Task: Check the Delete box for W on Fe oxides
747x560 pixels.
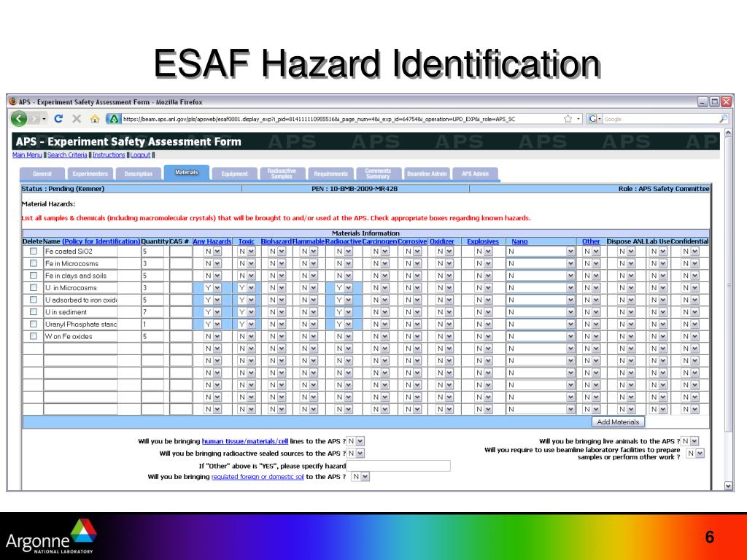Action: pyautogui.click(x=34, y=336)
